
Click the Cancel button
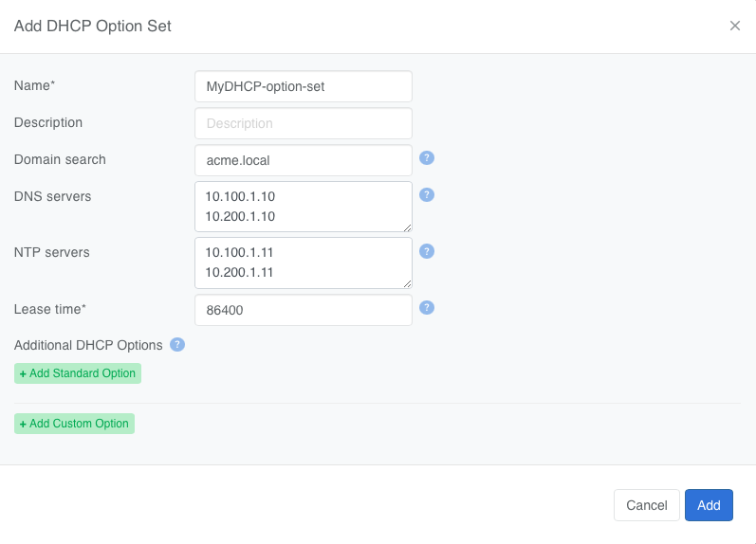tap(646, 505)
